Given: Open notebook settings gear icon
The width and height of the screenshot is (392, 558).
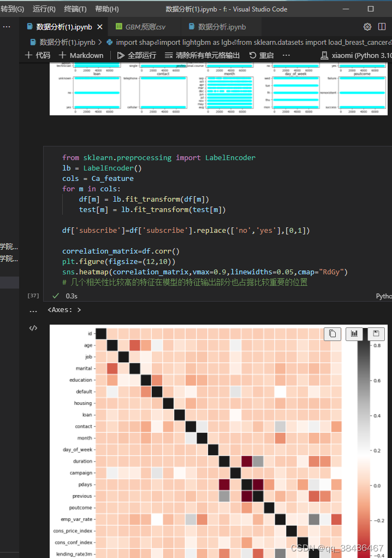Looking at the screenshot, I should coord(367,27).
